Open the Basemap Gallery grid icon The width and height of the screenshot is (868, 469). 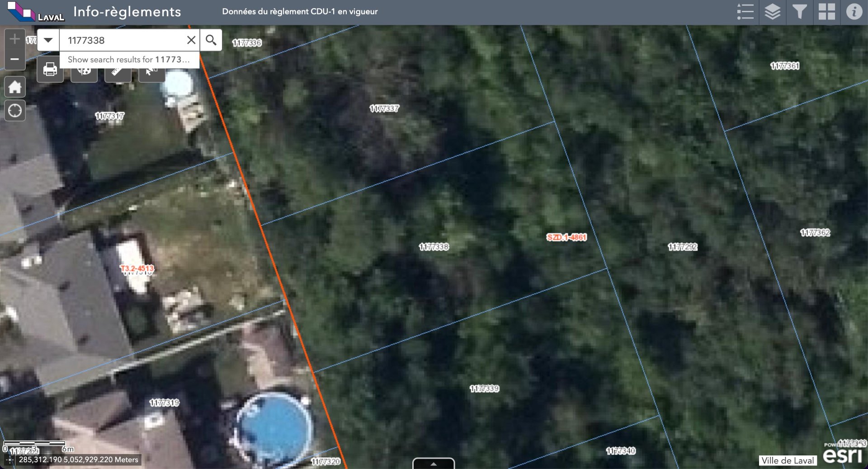[826, 12]
